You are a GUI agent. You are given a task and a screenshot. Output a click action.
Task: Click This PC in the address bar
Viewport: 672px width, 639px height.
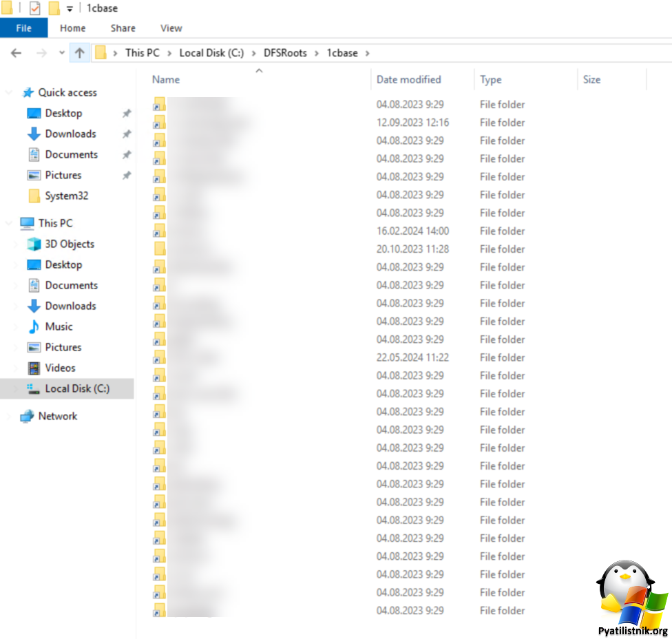(143, 53)
